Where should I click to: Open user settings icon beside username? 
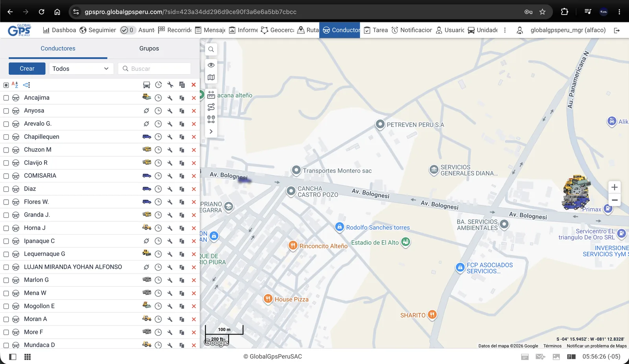click(x=520, y=30)
